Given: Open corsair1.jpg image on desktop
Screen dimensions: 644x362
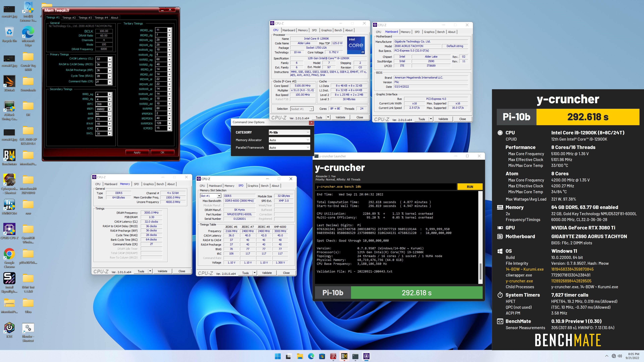Looking at the screenshot, I should click(x=9, y=12).
